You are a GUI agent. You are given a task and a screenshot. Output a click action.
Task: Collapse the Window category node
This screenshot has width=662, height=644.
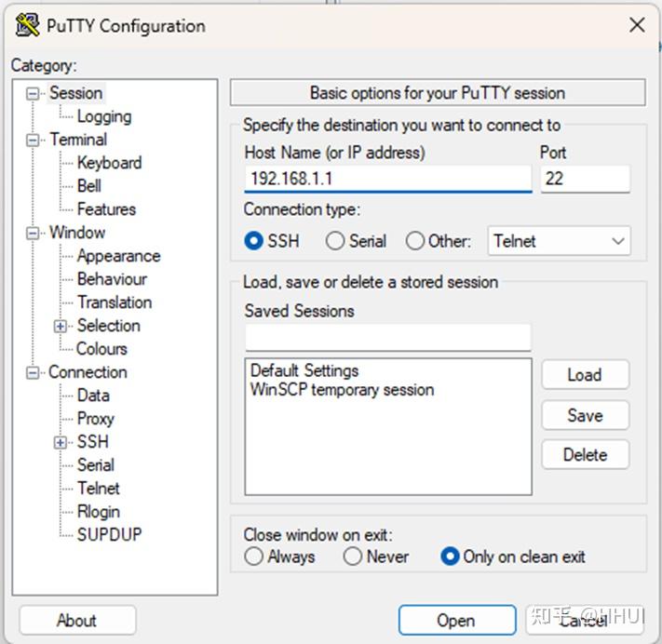34,233
